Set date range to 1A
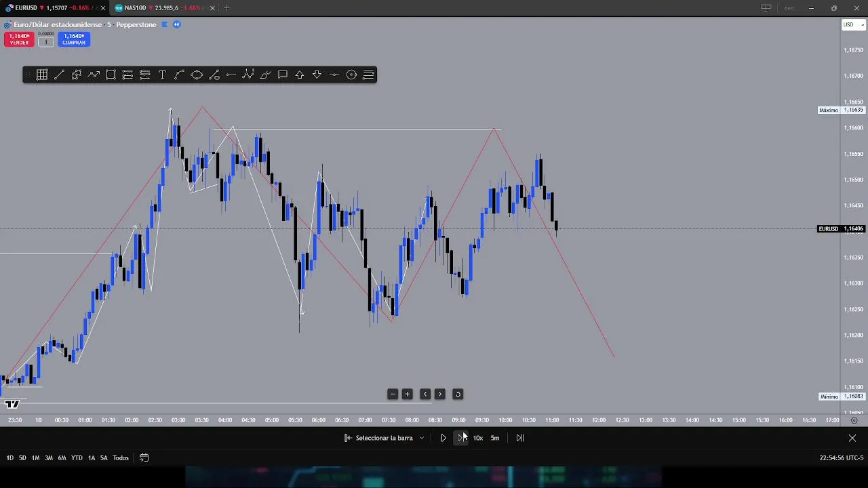Viewport: 868px width, 488px height. [92, 458]
